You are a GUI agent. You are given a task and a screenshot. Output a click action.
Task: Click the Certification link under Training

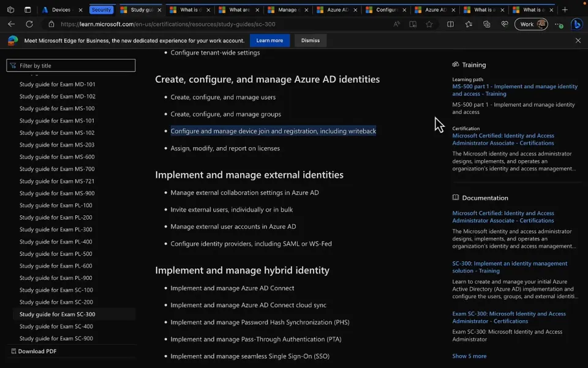point(503,139)
